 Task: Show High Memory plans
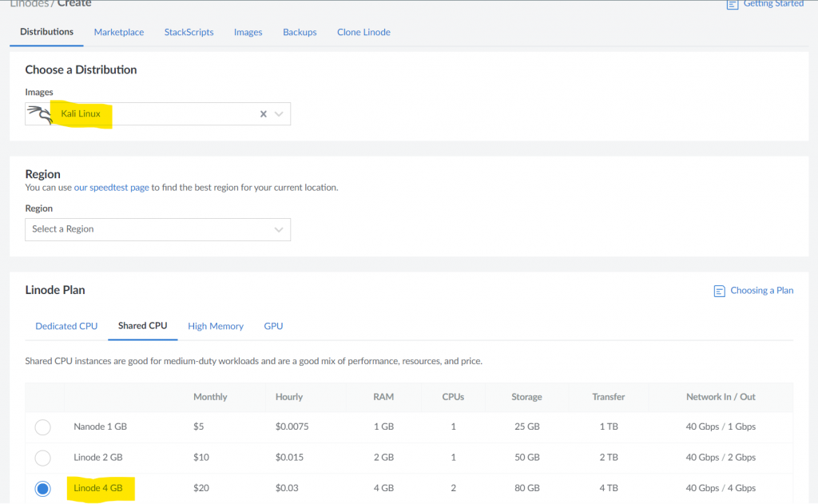pos(215,326)
